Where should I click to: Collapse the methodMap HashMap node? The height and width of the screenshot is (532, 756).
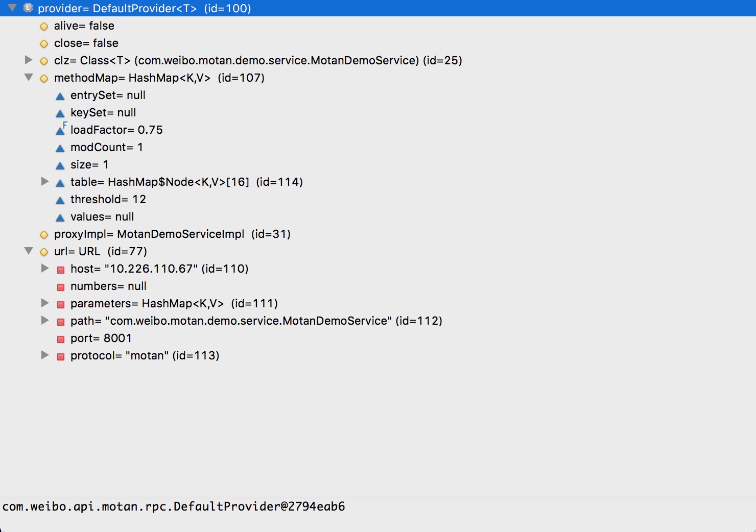[29, 78]
